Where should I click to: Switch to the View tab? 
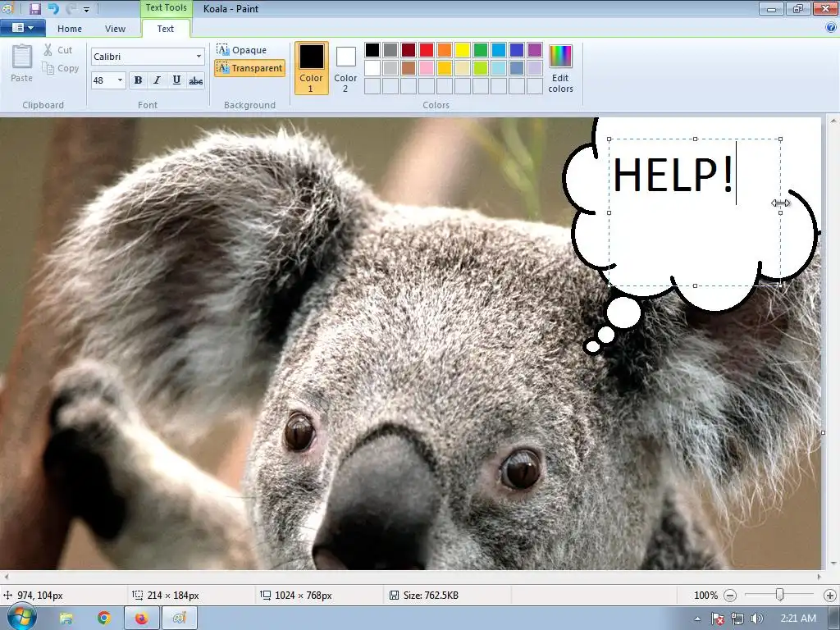point(115,29)
